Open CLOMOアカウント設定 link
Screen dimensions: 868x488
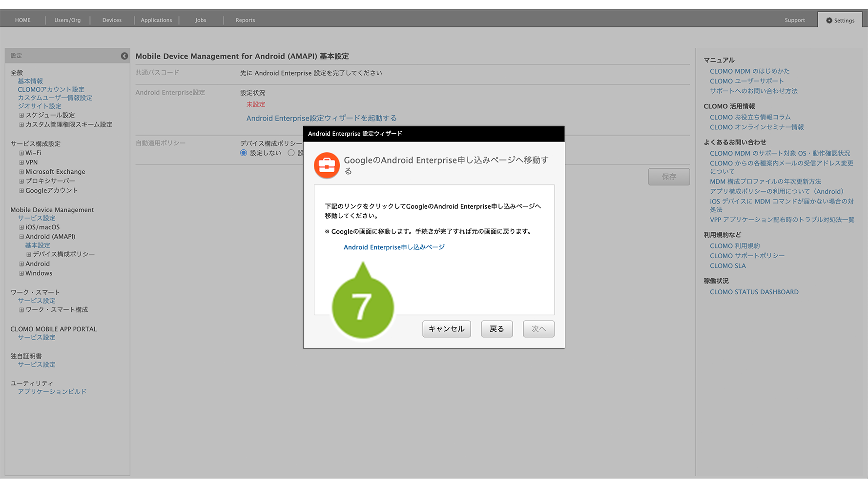51,89
